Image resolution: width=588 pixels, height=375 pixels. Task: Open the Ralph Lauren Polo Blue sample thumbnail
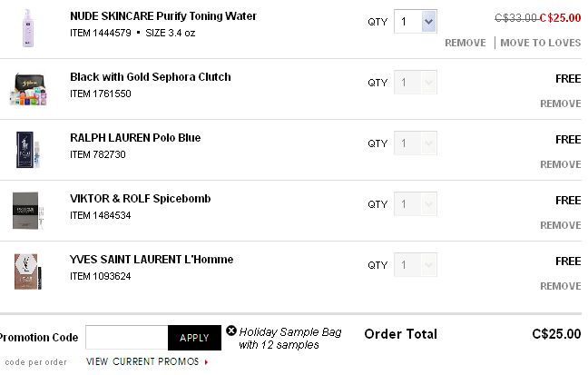pos(28,150)
